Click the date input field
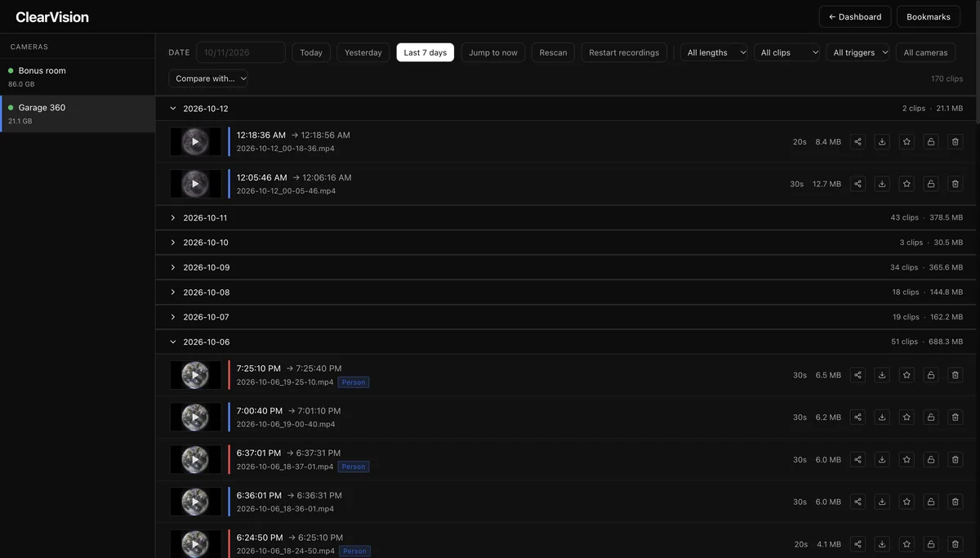 click(x=241, y=52)
